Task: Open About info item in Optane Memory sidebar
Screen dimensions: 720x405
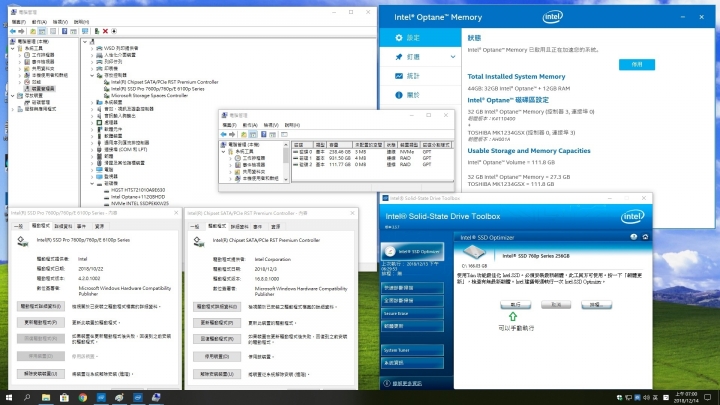Action: pos(420,95)
